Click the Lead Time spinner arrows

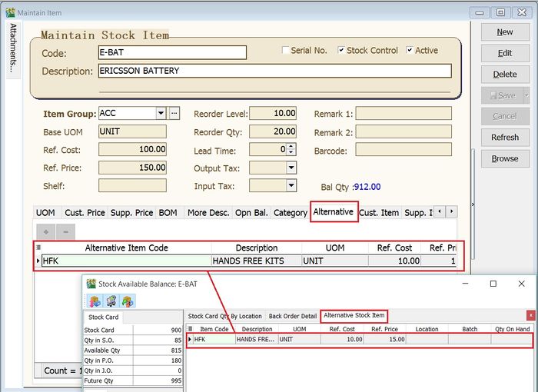point(292,150)
